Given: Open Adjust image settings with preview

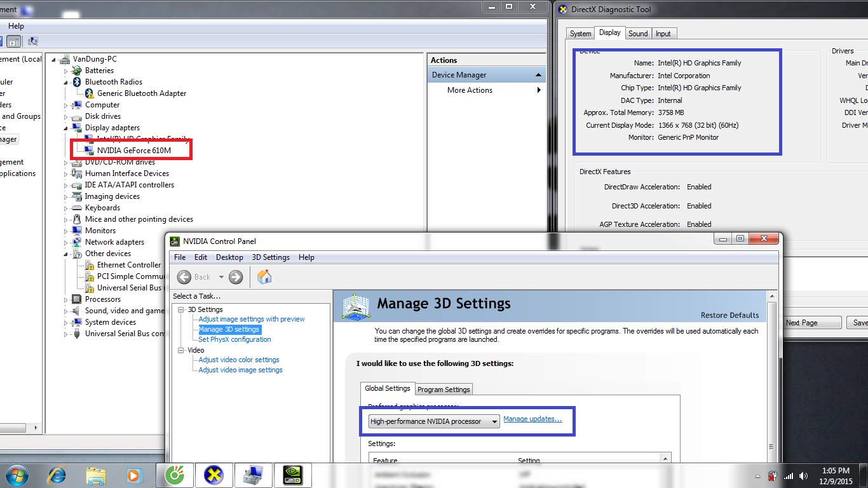Looking at the screenshot, I should click(252, 319).
